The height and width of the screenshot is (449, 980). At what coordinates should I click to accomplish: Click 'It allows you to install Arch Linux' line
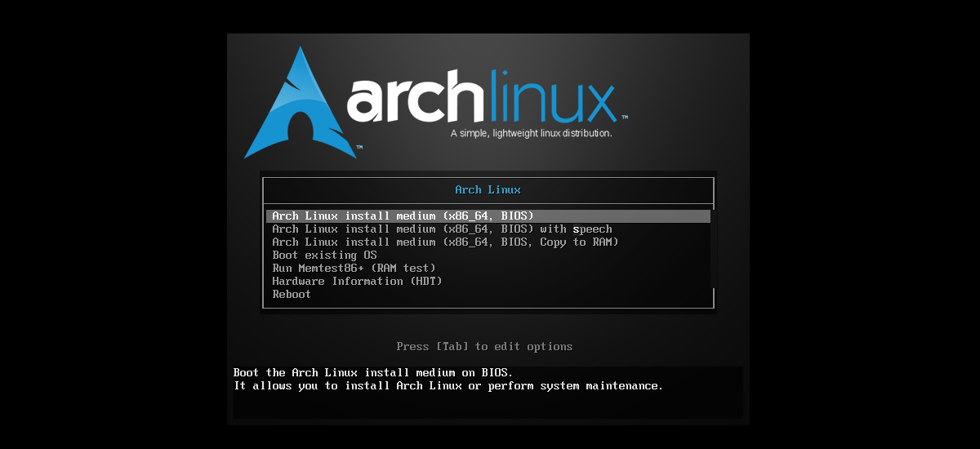(448, 386)
